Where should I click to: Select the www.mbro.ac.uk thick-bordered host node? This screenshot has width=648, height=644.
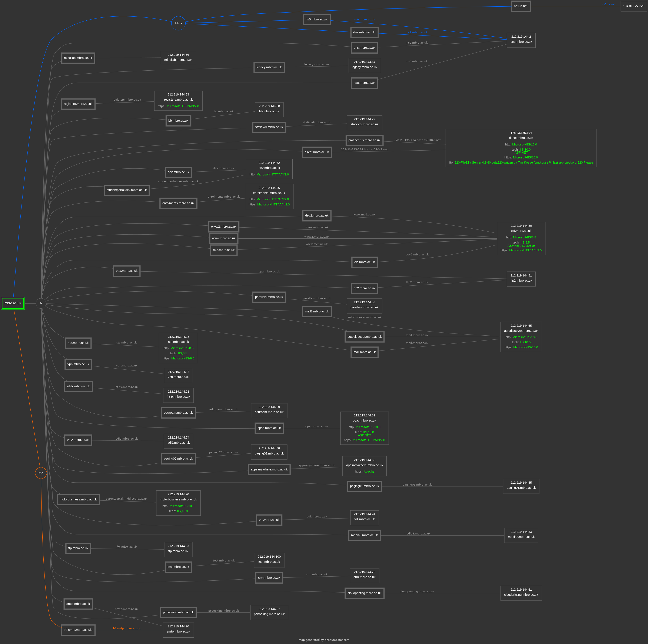[224, 238]
